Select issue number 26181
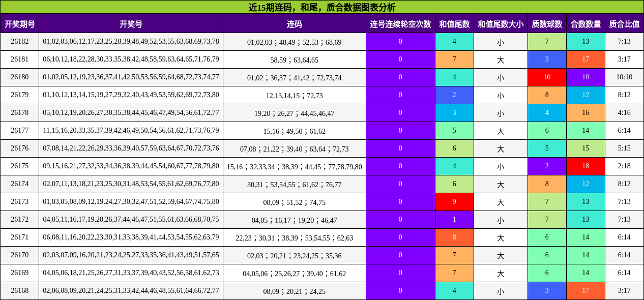 (x=20, y=59)
